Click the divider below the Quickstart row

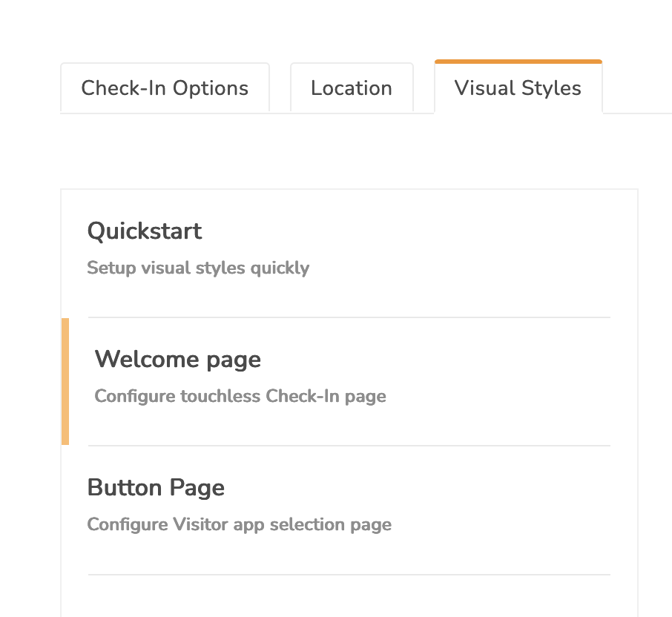tap(349, 317)
